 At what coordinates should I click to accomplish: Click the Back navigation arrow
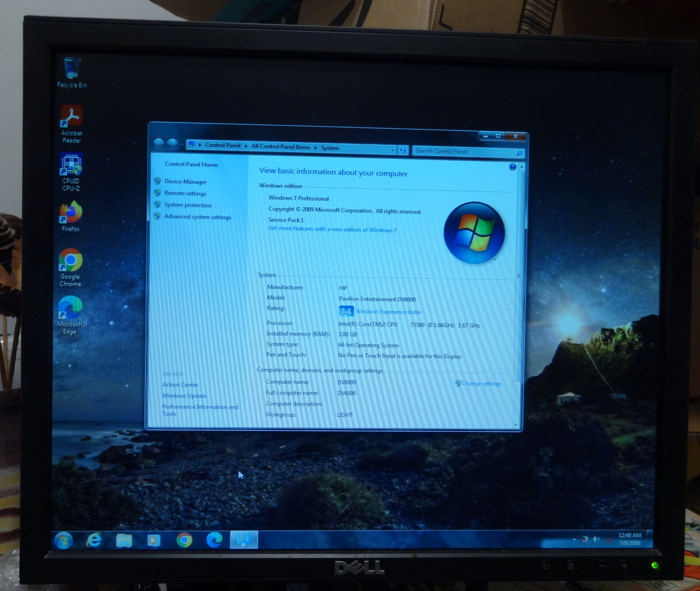pyautogui.click(x=159, y=143)
